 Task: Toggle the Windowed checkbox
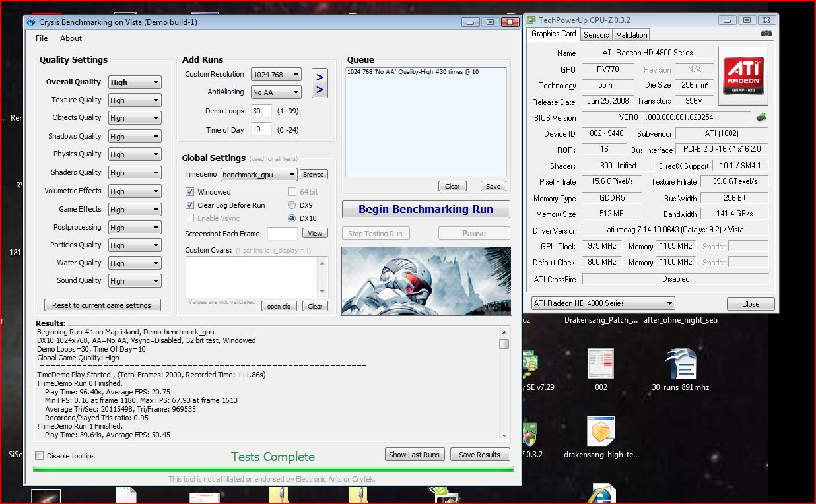190,192
